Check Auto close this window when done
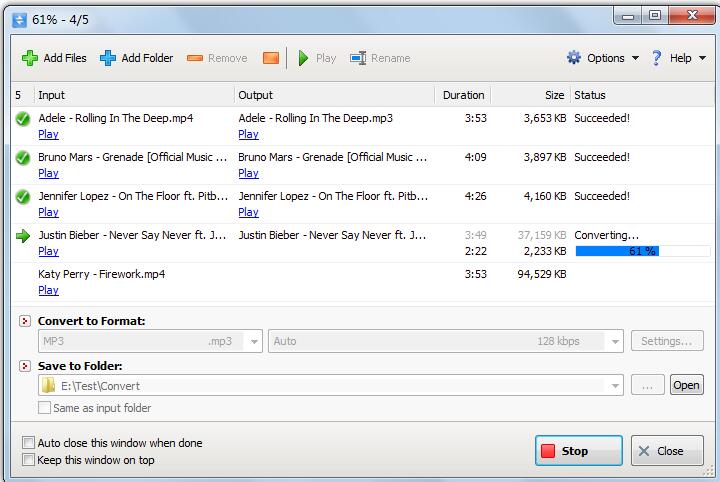720x482 pixels. 28,443
